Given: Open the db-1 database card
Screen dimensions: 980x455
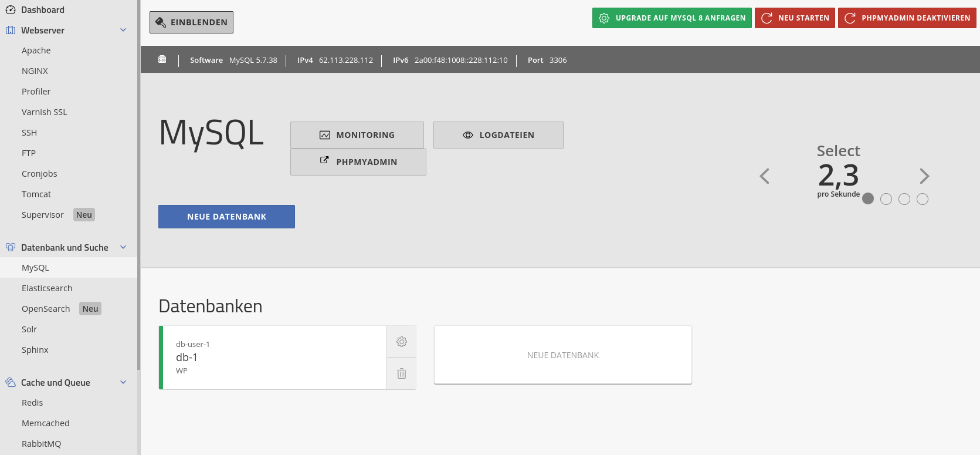Looking at the screenshot, I should point(274,358).
